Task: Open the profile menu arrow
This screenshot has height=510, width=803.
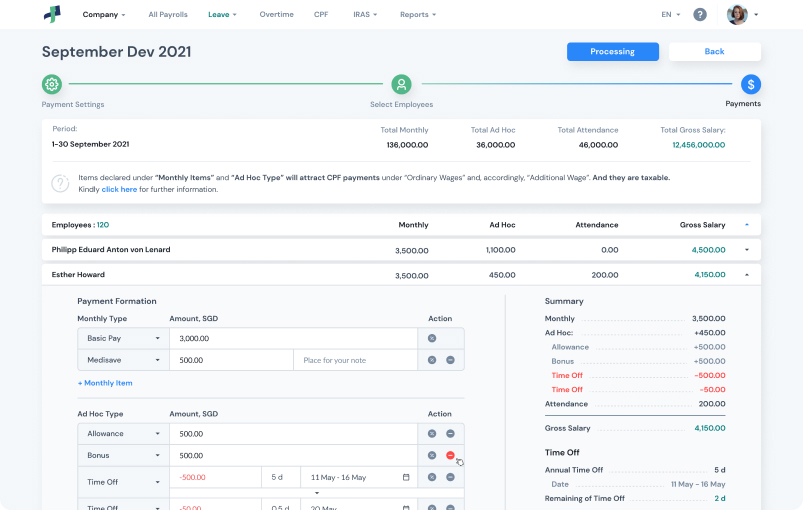Action: point(756,15)
